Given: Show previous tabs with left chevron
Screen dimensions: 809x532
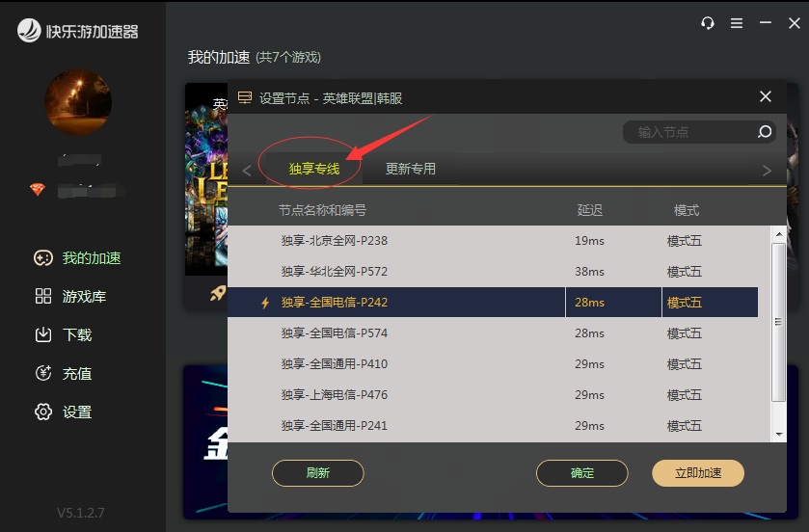Looking at the screenshot, I should click(x=247, y=171).
